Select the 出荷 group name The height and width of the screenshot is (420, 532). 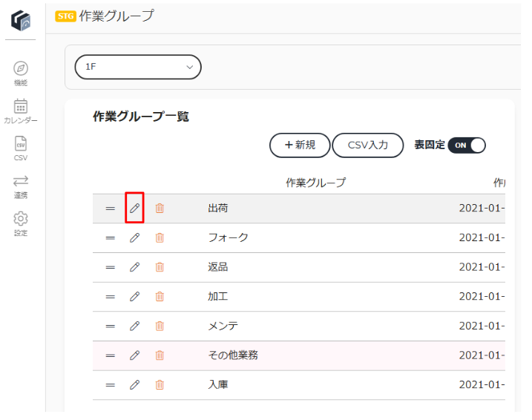[218, 208]
